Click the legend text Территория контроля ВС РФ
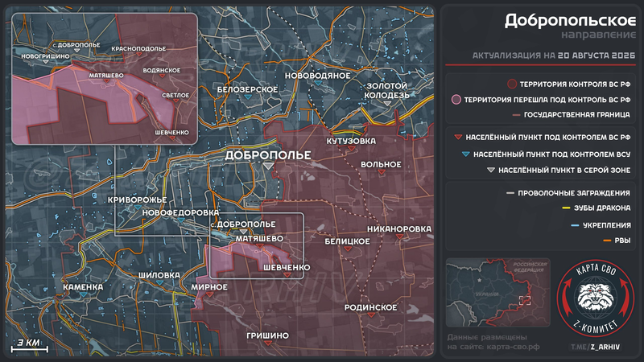The width and height of the screenshot is (644, 362). (x=575, y=84)
